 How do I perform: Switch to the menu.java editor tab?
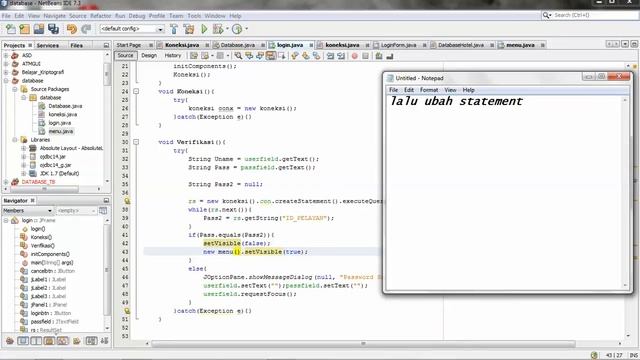coord(520,45)
